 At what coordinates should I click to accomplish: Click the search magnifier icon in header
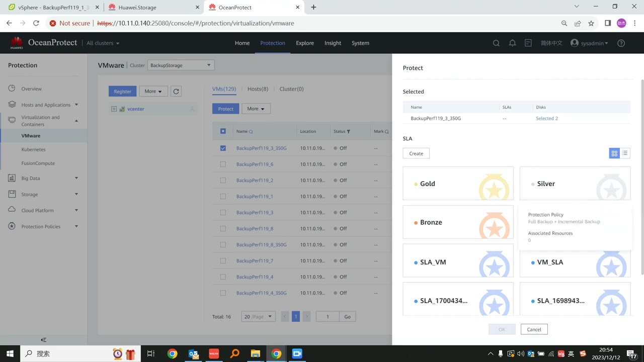(x=496, y=43)
